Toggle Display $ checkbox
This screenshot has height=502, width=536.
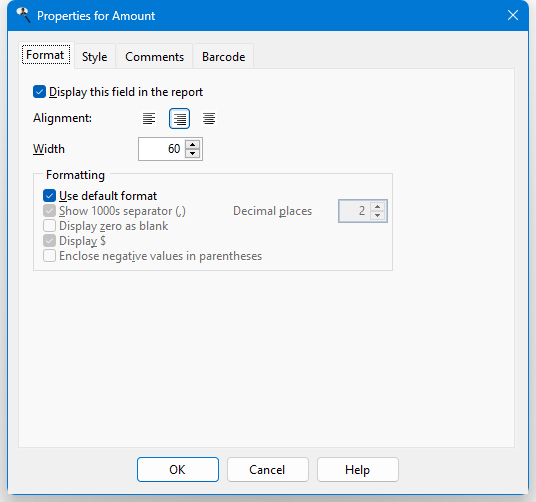click(49, 241)
